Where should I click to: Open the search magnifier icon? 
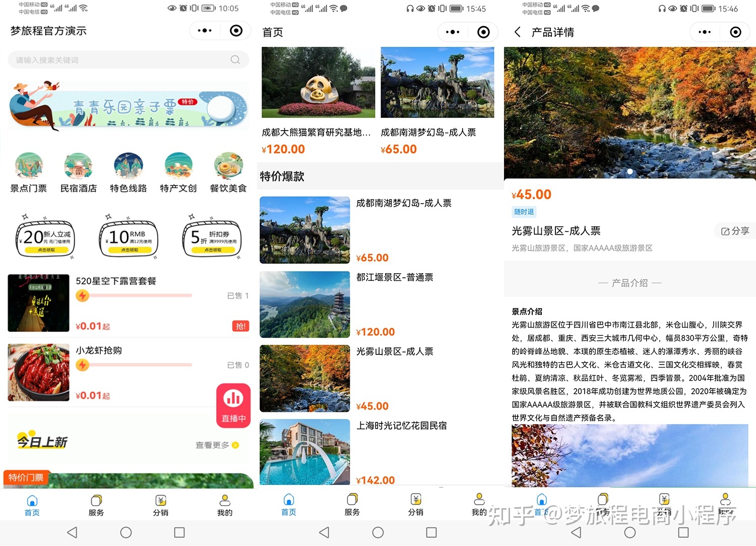(x=235, y=59)
